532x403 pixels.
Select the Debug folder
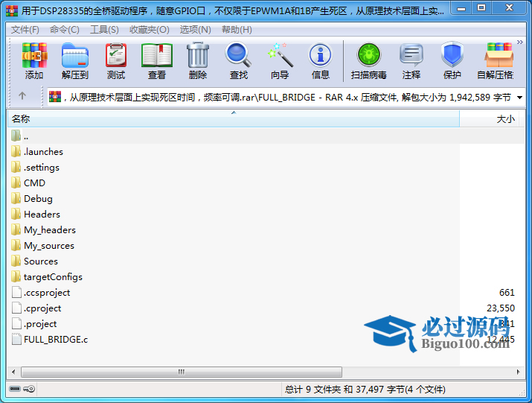(x=38, y=198)
